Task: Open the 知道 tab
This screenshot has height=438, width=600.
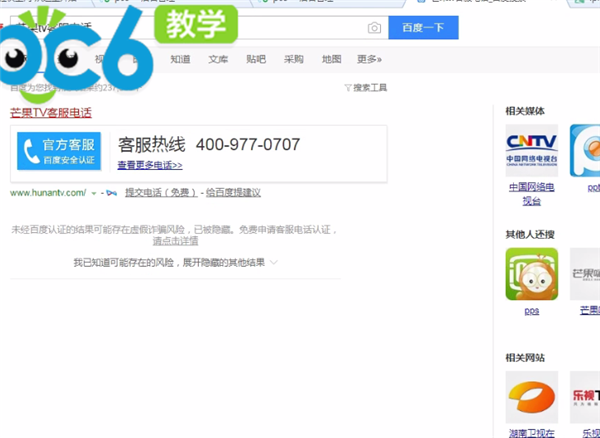Action: [180, 59]
